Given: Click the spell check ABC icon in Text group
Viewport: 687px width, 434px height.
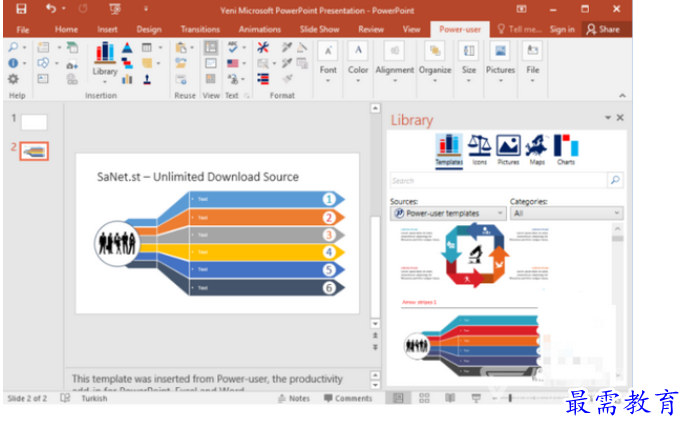Looking at the screenshot, I should point(233,47).
